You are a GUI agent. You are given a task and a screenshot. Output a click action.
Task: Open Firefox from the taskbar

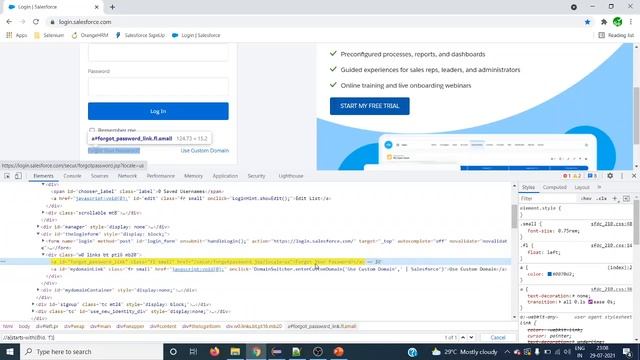214,351
